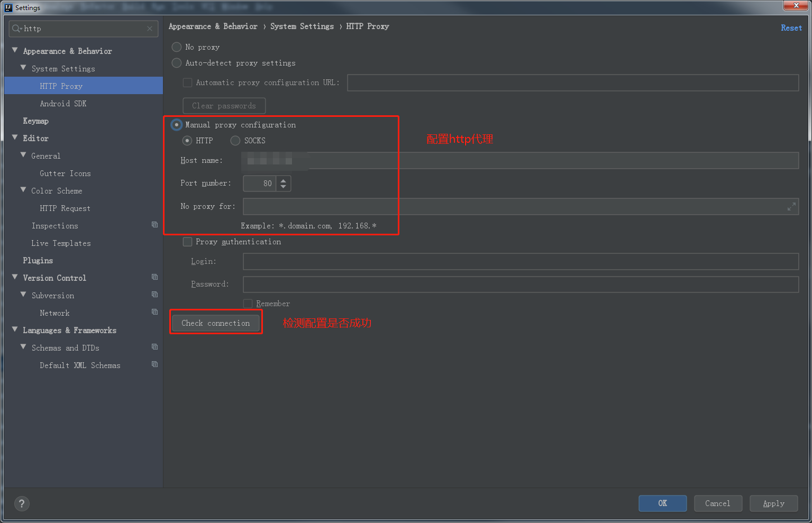
Task: Collapse the Languages & Frameworks section
Action: click(15, 329)
